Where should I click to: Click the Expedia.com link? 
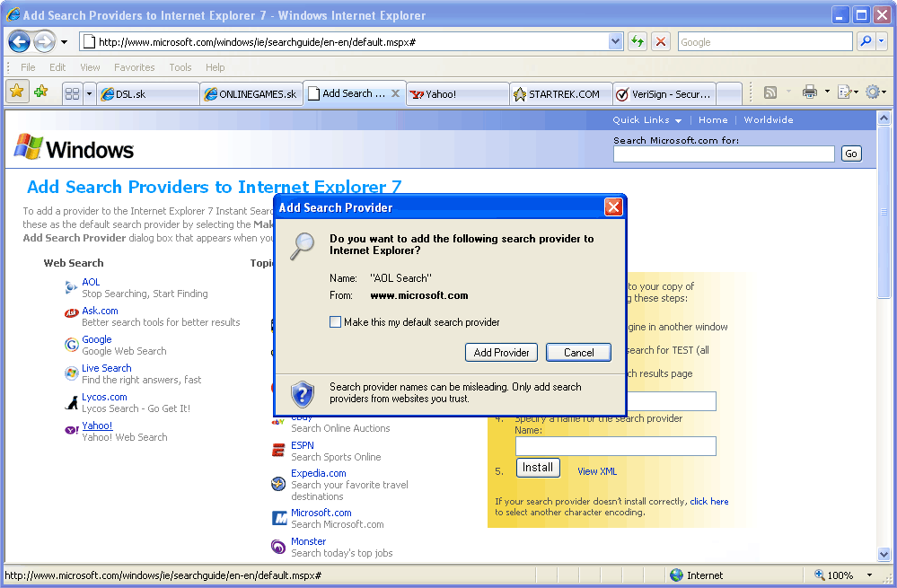point(318,473)
